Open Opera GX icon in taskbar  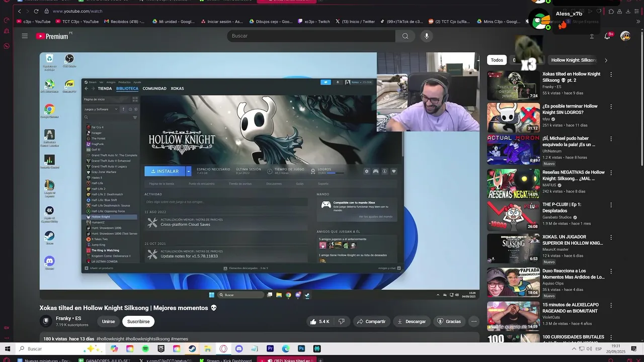[x=223, y=348]
